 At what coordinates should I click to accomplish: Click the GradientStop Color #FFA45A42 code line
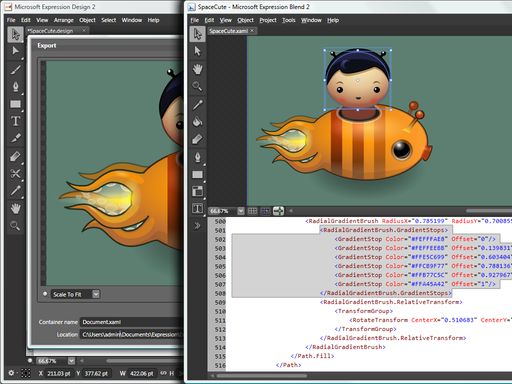coord(415,284)
